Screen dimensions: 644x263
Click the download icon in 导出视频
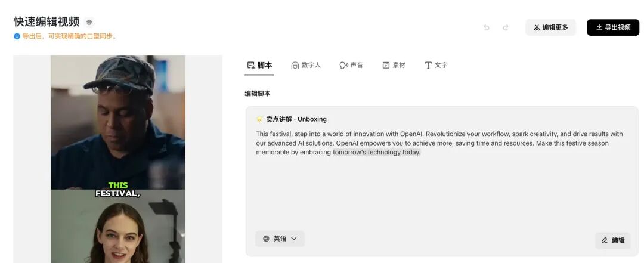(x=599, y=27)
